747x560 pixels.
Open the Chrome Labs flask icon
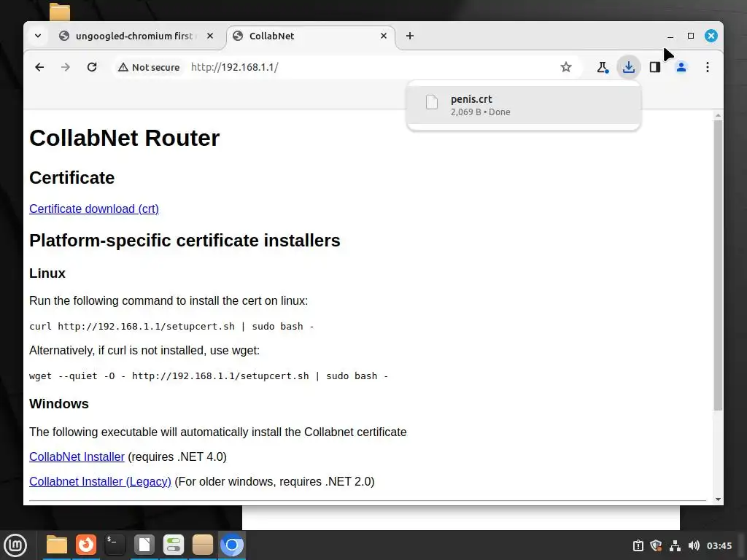pyautogui.click(x=603, y=67)
